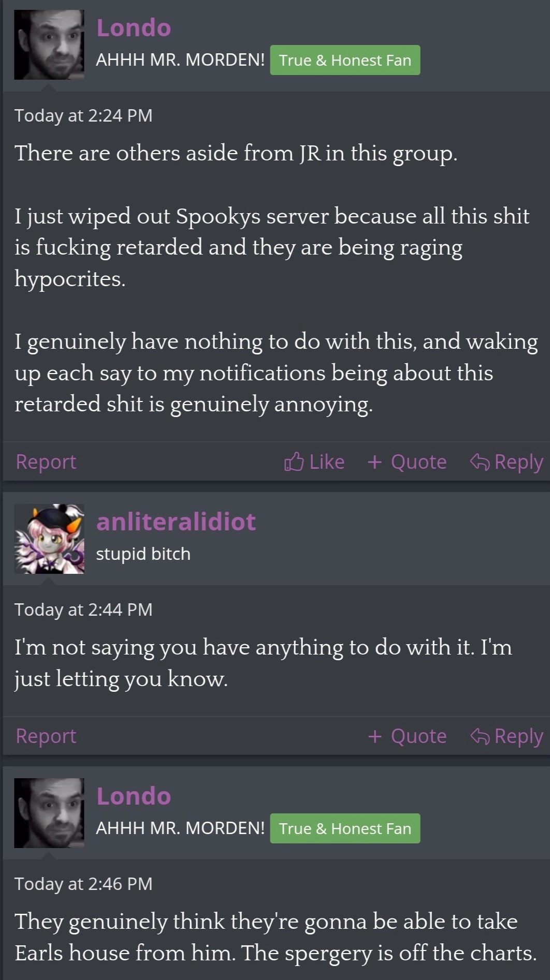Click the Reply text under anliteralidiot's post
This screenshot has width=550, height=980.
point(519,736)
